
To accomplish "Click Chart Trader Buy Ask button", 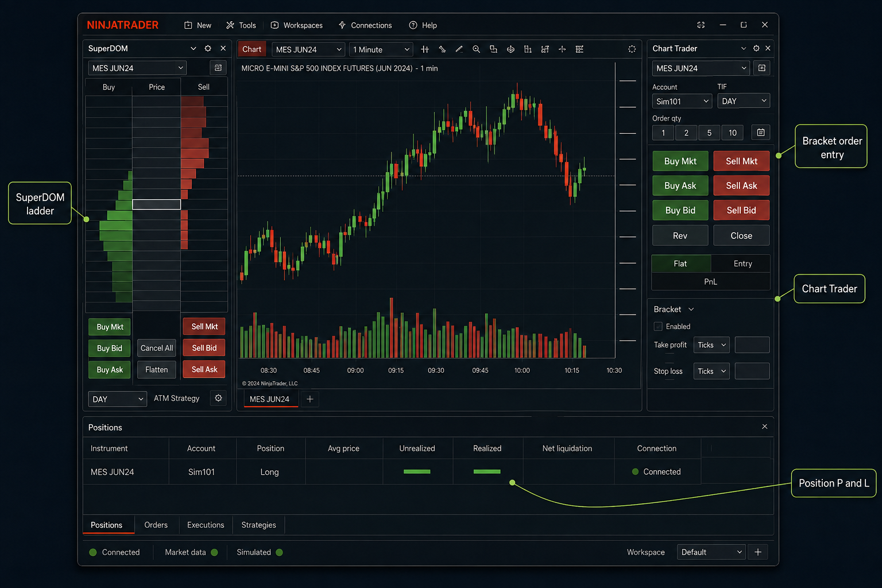I will (x=680, y=185).
